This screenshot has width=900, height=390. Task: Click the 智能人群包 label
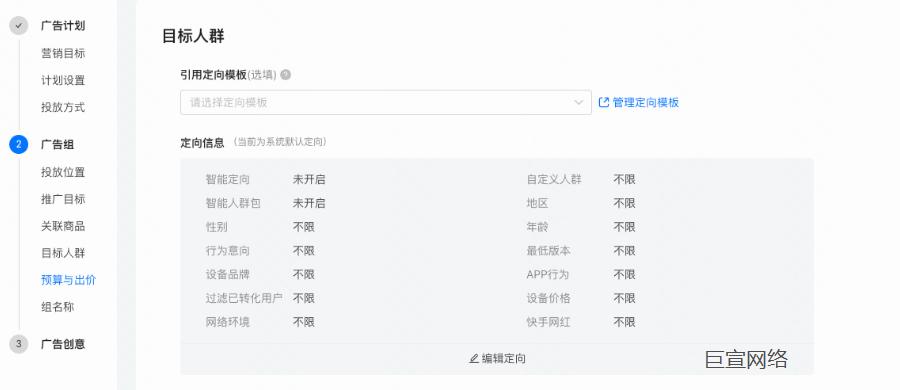[233, 203]
